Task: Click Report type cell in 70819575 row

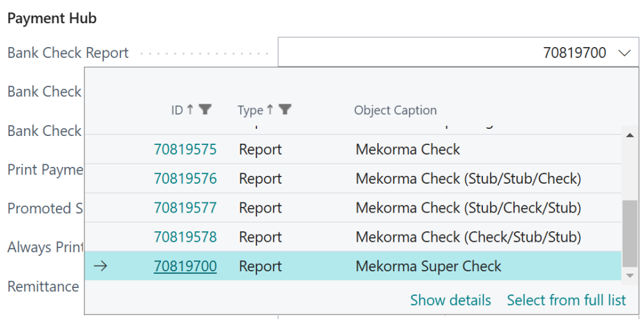Action: [x=260, y=150]
